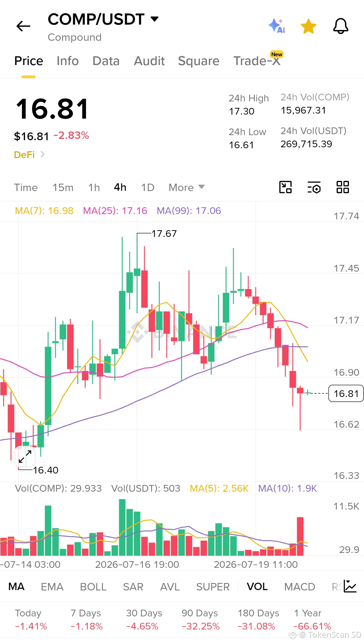Click the 16.40 low price marker
Image resolution: width=364 pixels, height=643 pixels.
point(45,470)
